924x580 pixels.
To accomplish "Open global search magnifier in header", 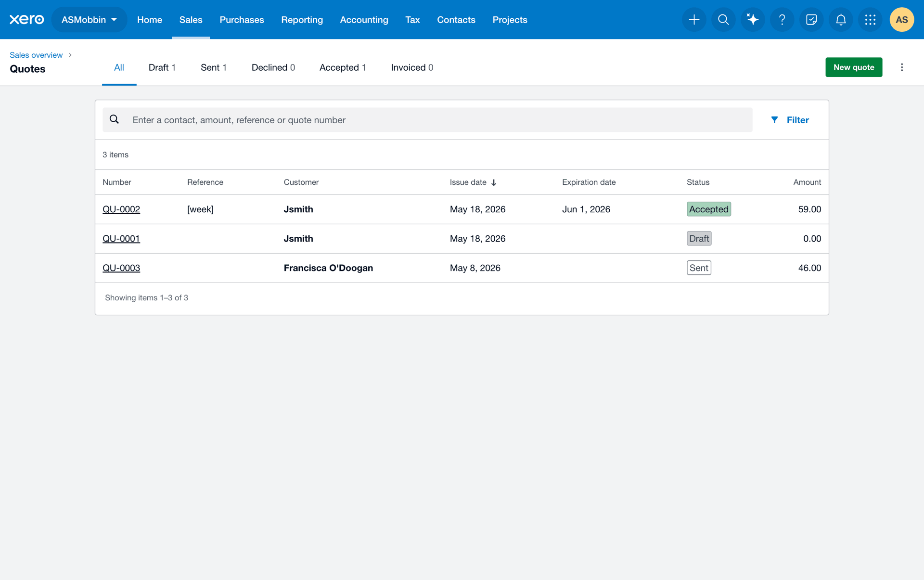I will pos(723,20).
